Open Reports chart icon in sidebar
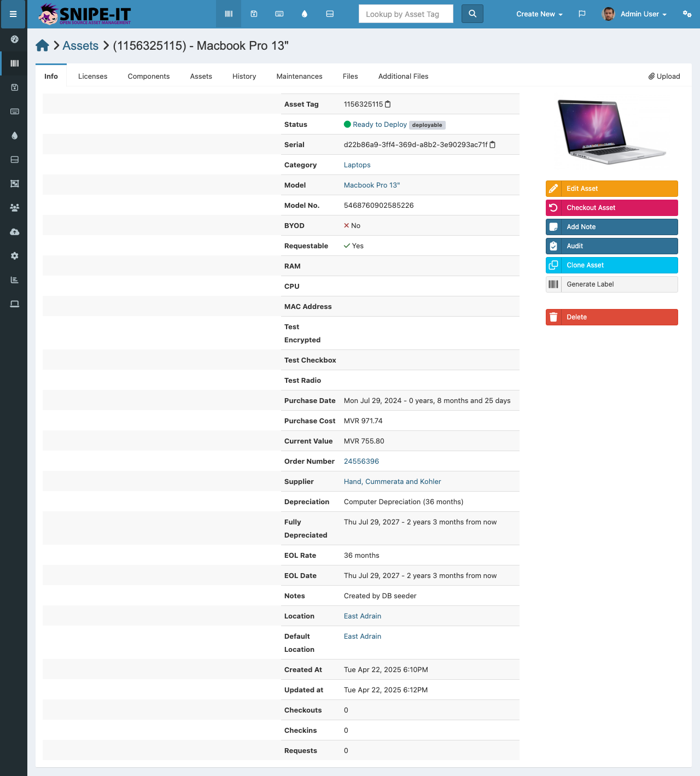This screenshot has width=700, height=776. point(15,280)
